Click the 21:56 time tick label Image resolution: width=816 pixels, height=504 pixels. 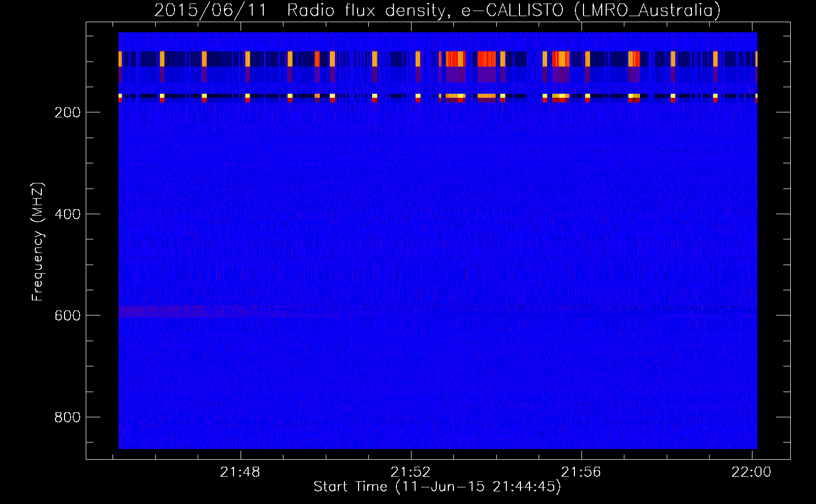(x=581, y=472)
